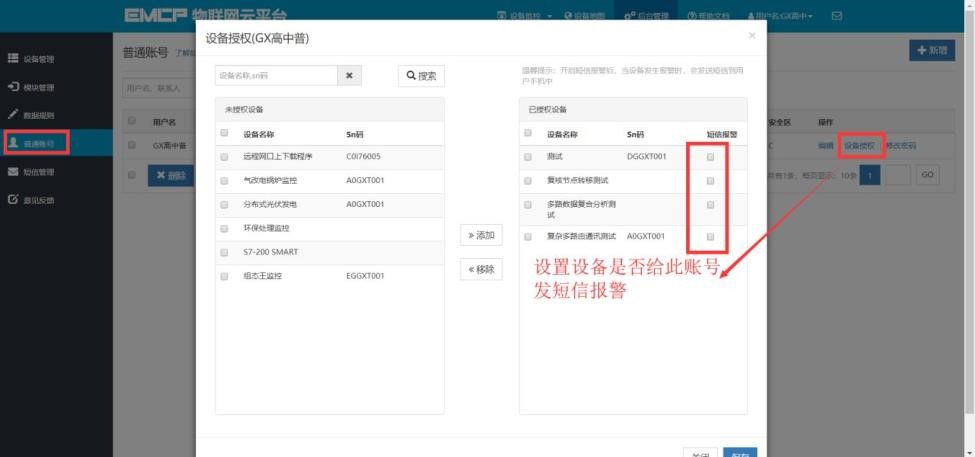Toggle select-all checkbox in 未授权设备 header

coord(224,133)
